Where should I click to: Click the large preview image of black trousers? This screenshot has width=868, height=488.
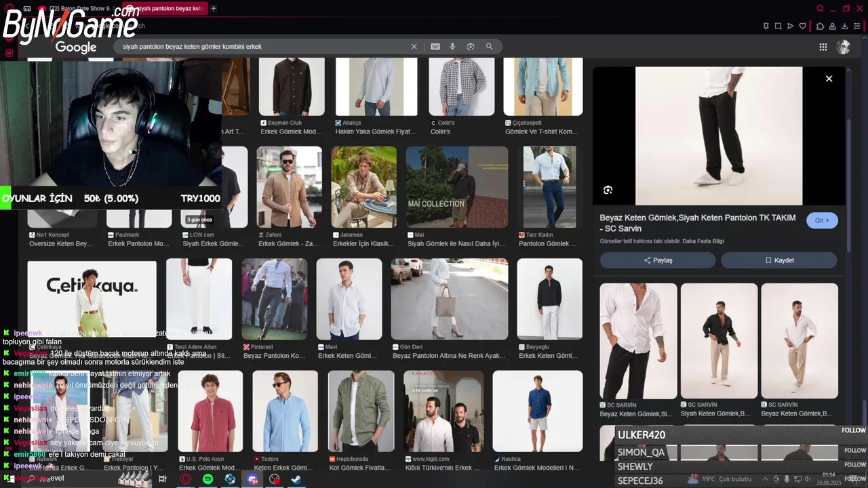pos(719,136)
